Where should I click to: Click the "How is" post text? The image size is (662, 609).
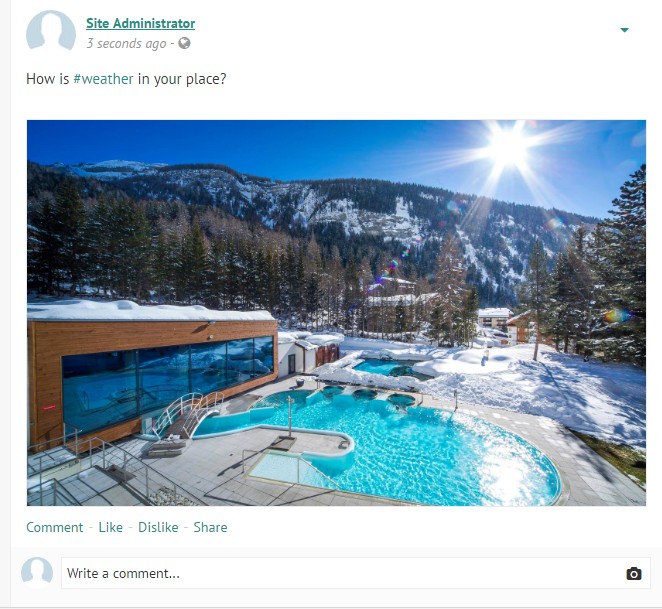coord(48,79)
